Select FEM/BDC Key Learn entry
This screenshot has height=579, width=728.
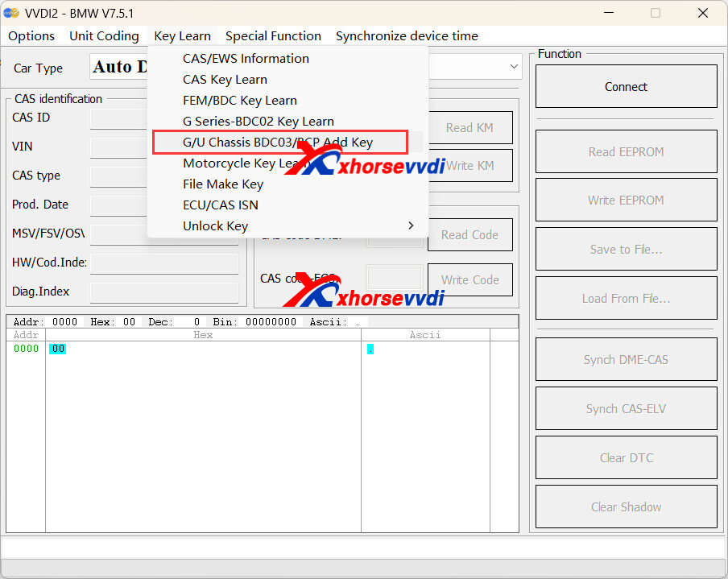[239, 101]
